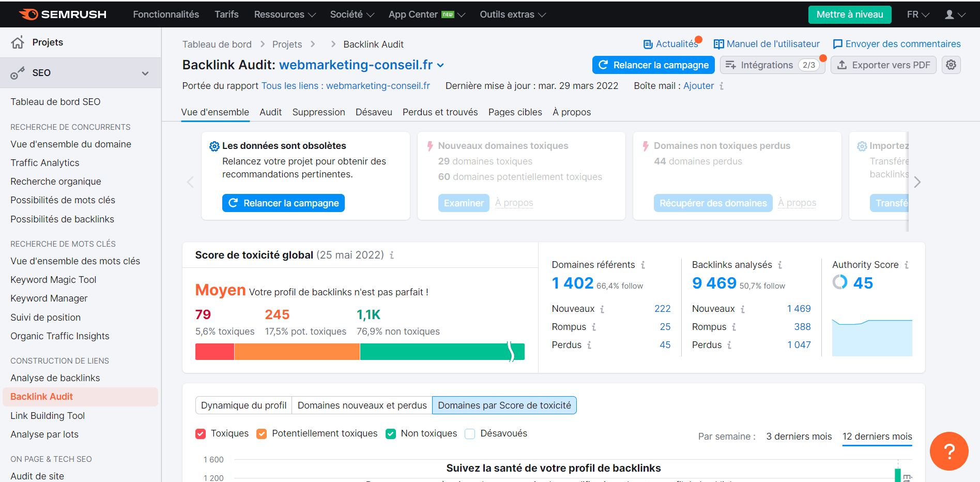Click the Authority Score trend chart

(x=872, y=337)
